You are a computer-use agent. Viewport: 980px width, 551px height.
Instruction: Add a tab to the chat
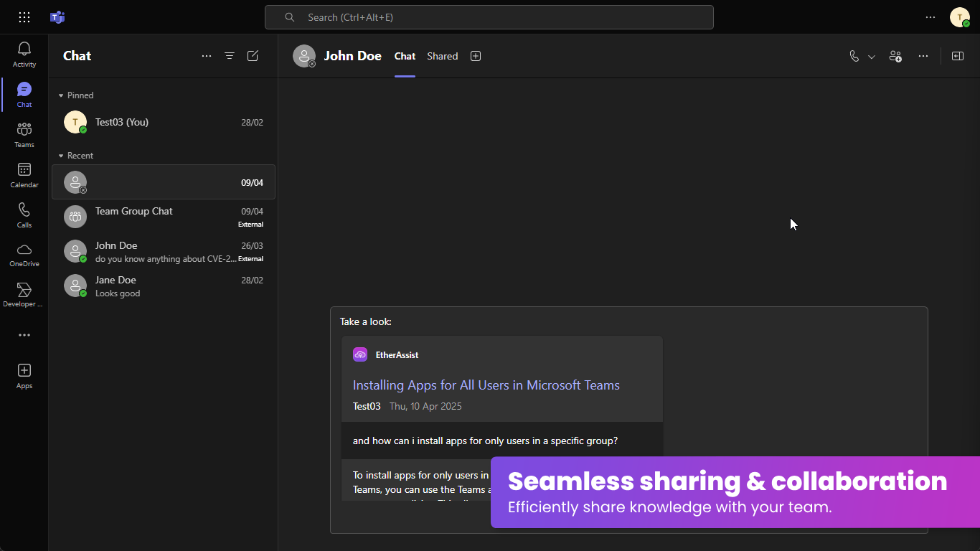(476, 56)
